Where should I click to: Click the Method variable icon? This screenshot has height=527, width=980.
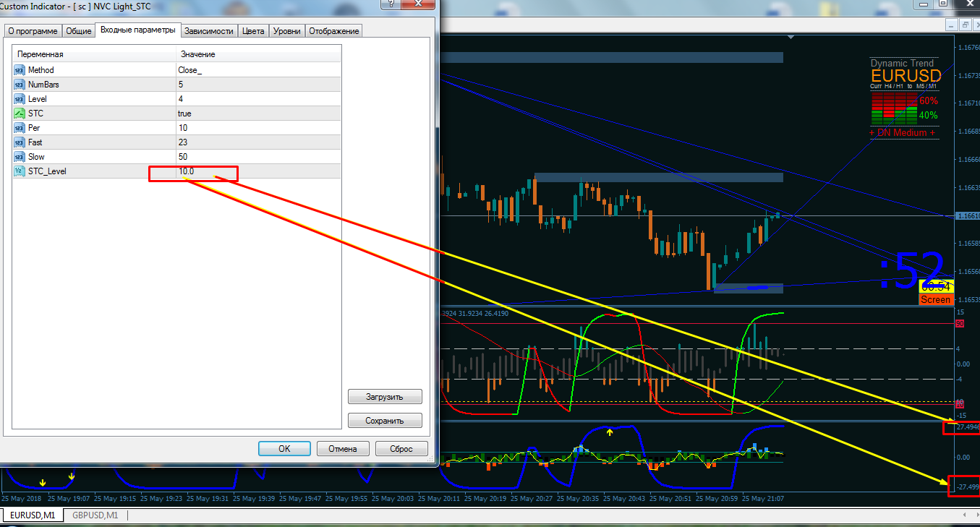tap(19, 70)
